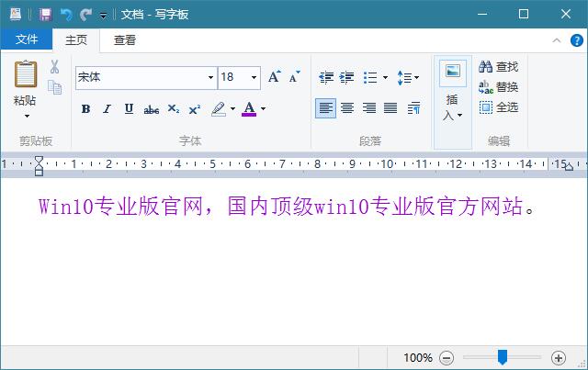Viewport: 588px width, 370px height.
Task: Expand the font size 18 dropdown
Action: 254,78
